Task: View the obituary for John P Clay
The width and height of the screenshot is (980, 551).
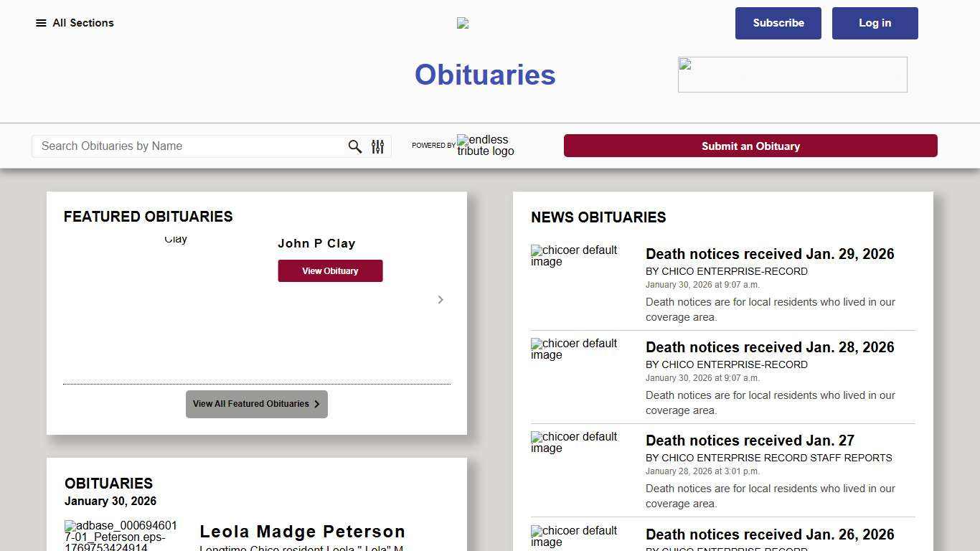Action: (x=330, y=271)
